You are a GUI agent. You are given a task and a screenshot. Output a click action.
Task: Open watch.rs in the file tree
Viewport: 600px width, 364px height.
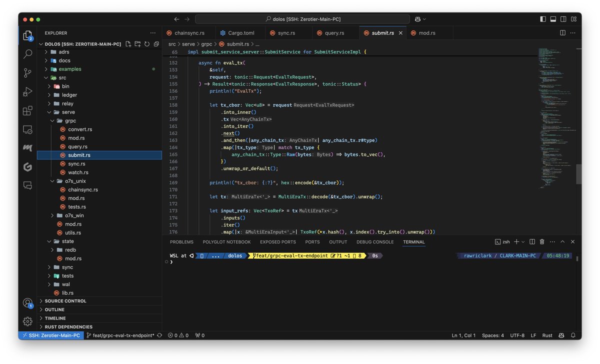click(99, 172)
